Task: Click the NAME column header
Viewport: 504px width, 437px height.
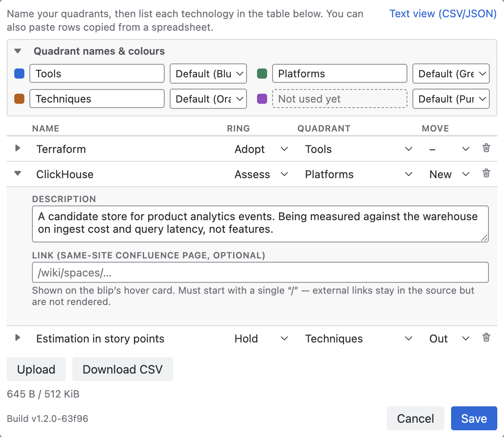Action: pyautogui.click(x=46, y=129)
